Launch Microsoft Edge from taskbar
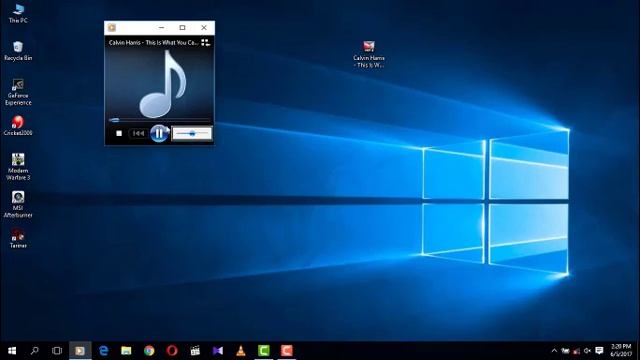This screenshot has height=360, width=640. pyautogui.click(x=104, y=351)
